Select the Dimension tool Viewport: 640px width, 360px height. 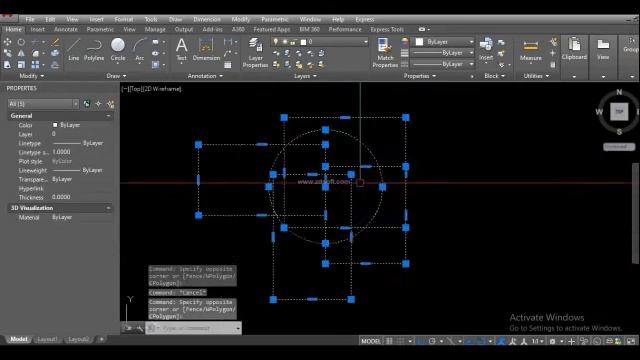pos(206,49)
